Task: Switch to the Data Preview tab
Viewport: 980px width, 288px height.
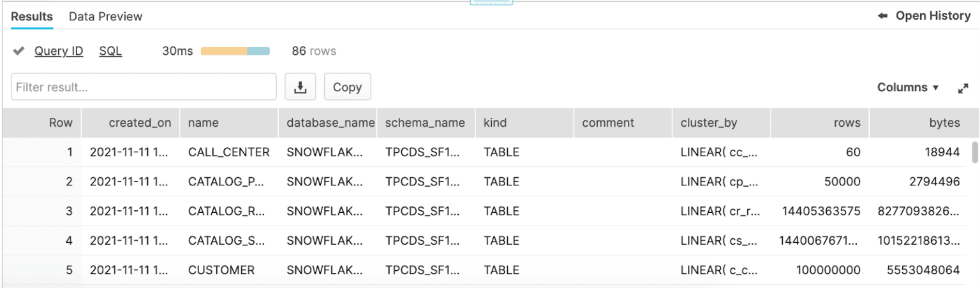Action: [x=106, y=17]
